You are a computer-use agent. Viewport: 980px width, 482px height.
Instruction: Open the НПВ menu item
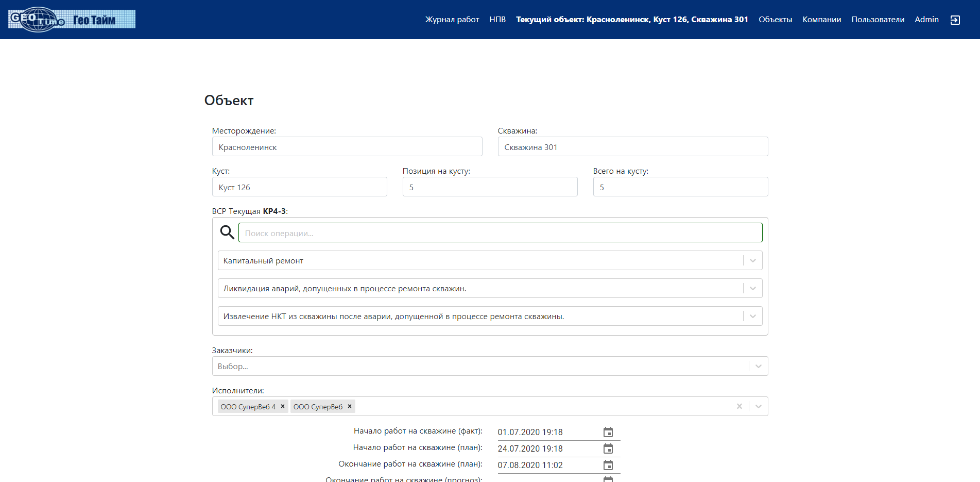pyautogui.click(x=497, y=20)
